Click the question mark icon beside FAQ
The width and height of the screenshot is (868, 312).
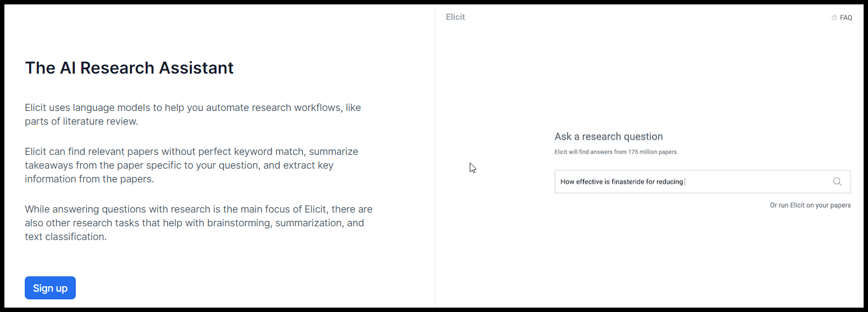[834, 18]
